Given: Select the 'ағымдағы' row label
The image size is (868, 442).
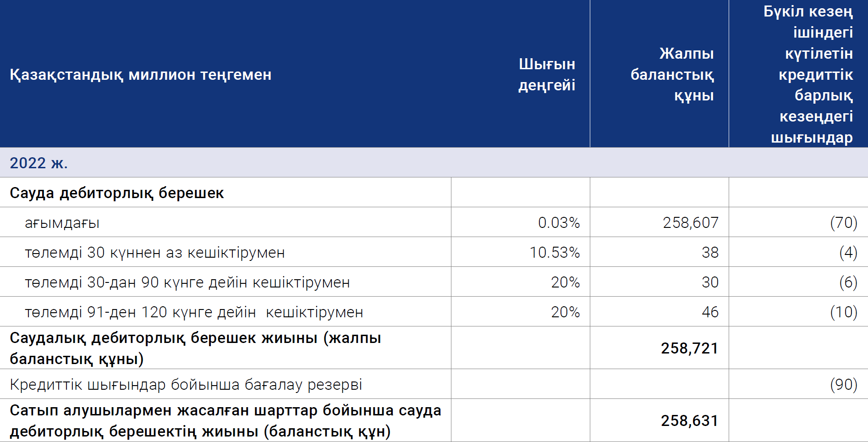Looking at the screenshot, I should tap(62, 223).
